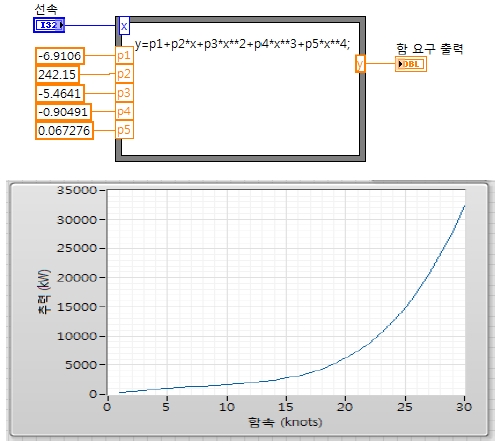Click the wire from y to DBL indicator
Viewport: 501px width, 444px height.
coord(380,63)
